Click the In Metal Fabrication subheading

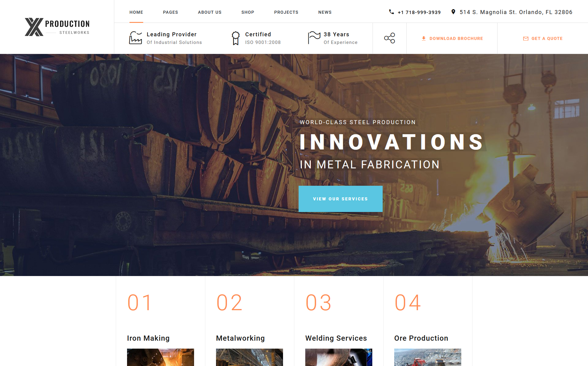coord(370,165)
